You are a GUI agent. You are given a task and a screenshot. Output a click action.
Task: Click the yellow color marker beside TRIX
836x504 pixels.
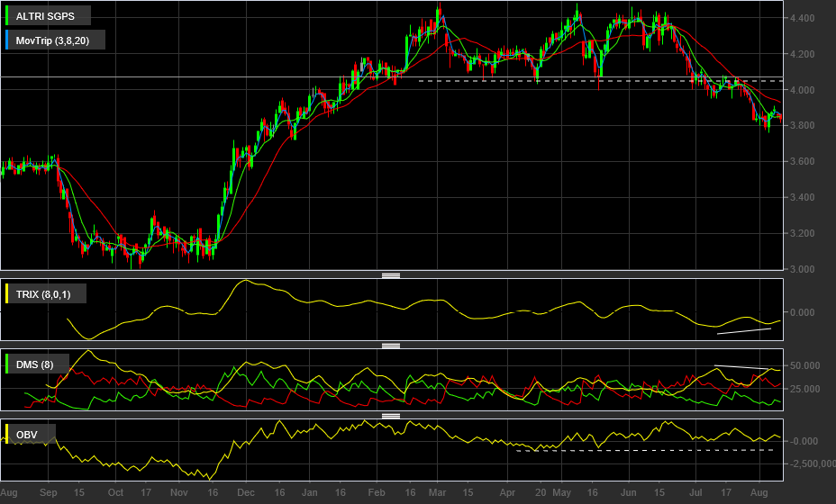[x=6, y=294]
